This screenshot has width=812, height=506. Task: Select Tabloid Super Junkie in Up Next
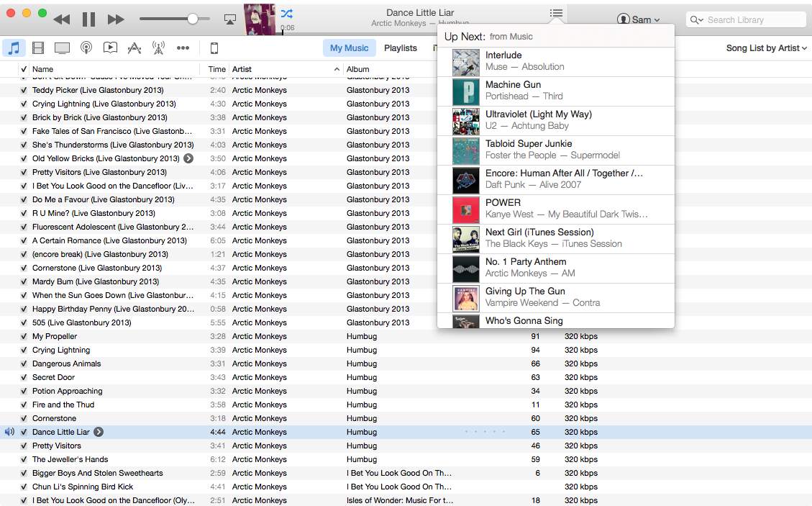click(x=556, y=150)
